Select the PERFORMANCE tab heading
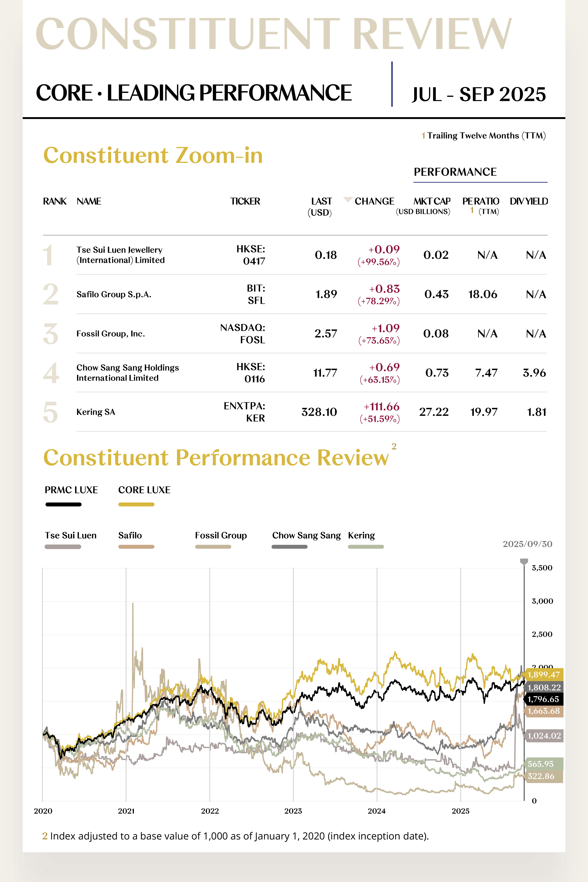The image size is (588, 882). (455, 172)
